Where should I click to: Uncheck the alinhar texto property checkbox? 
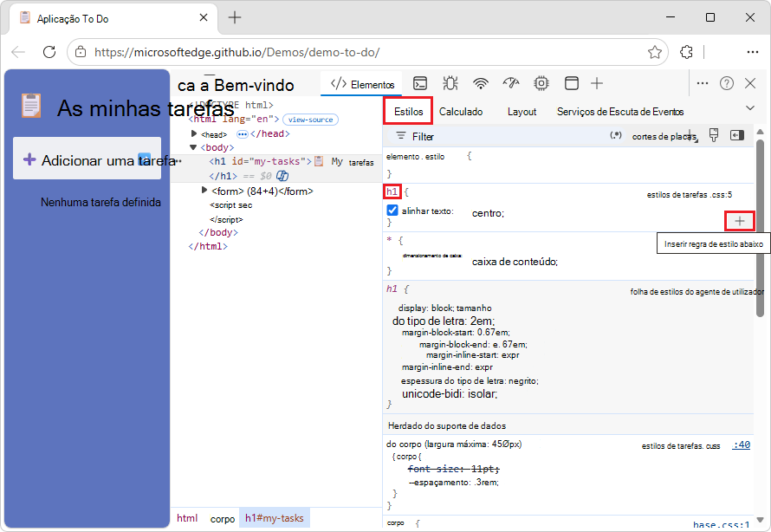tap(392, 211)
